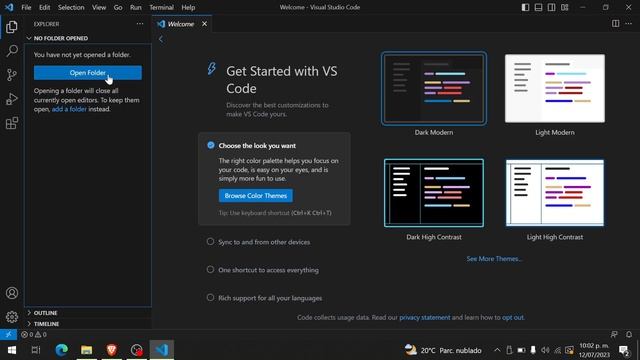Open Brave browser from the taskbar
Image resolution: width=640 pixels, height=360 pixels.
click(112, 350)
